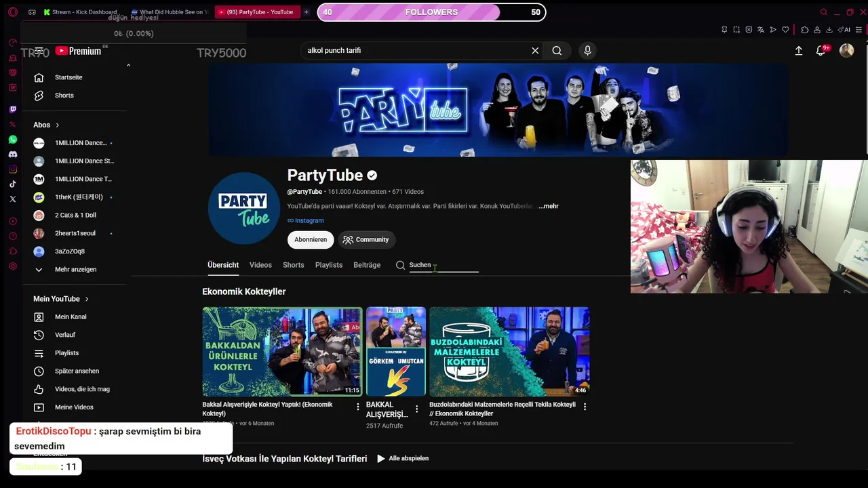868x488 pixels.
Task: Select the Videos channel tab
Action: tap(260, 265)
